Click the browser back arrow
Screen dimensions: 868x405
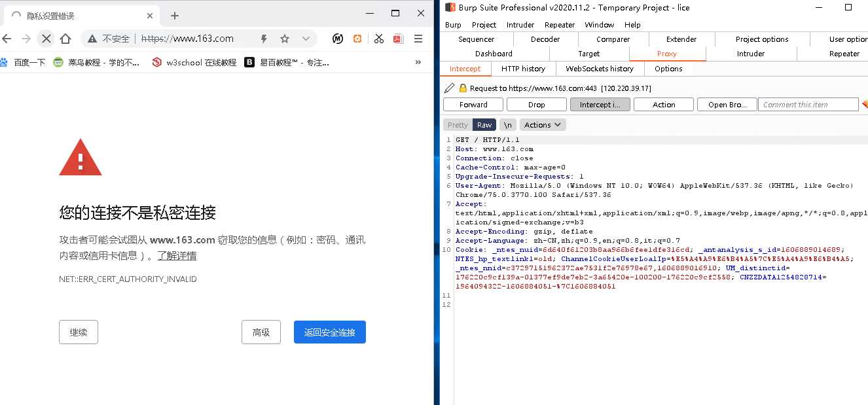coord(7,39)
